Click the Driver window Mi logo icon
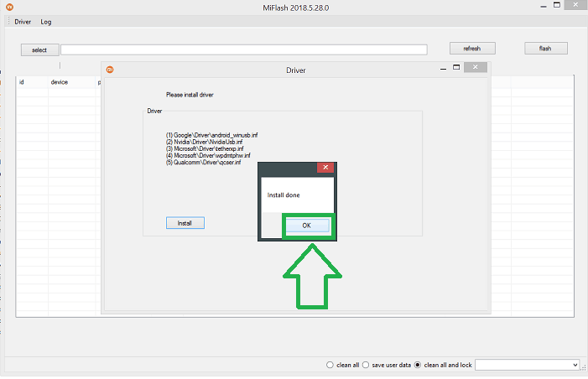The height and width of the screenshot is (379, 588). [110, 70]
